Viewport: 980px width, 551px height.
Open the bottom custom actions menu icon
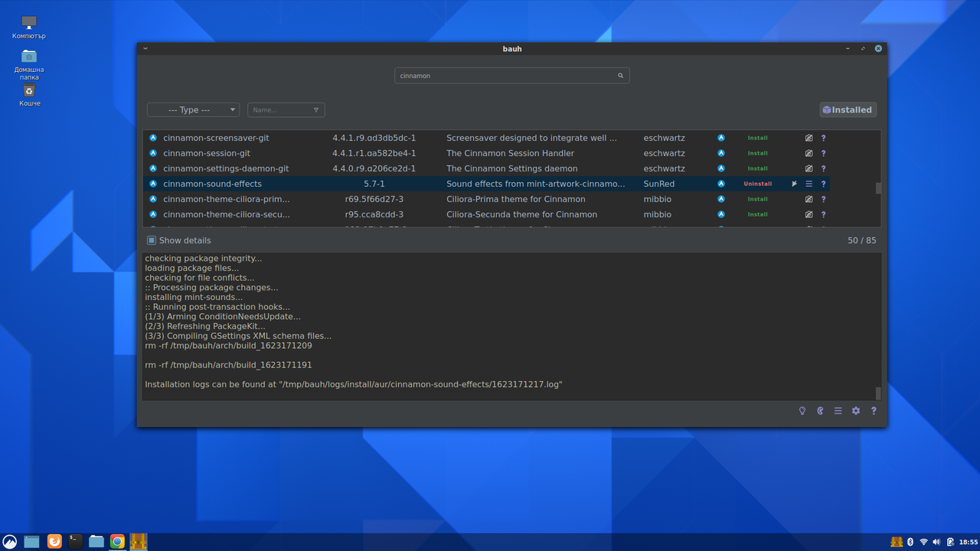838,411
